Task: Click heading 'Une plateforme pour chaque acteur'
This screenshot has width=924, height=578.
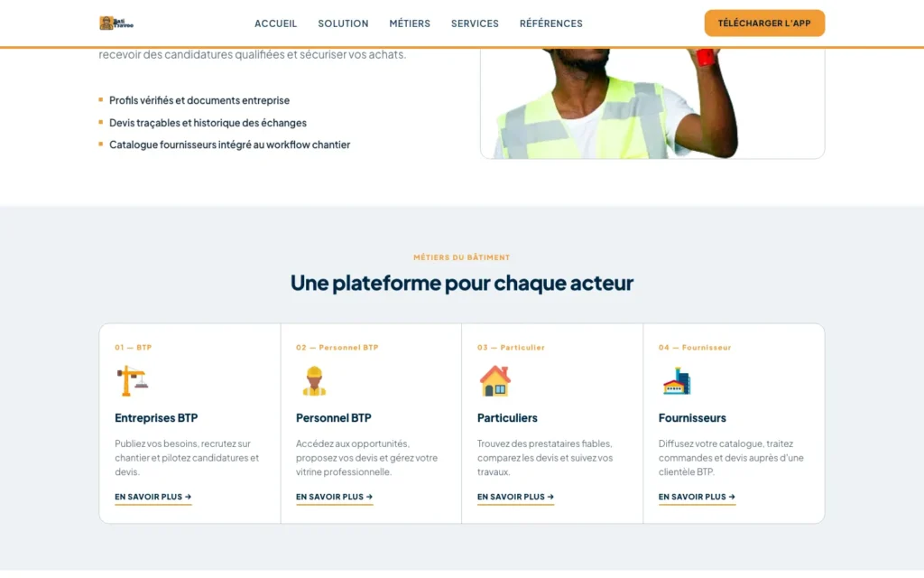Action: click(x=461, y=283)
